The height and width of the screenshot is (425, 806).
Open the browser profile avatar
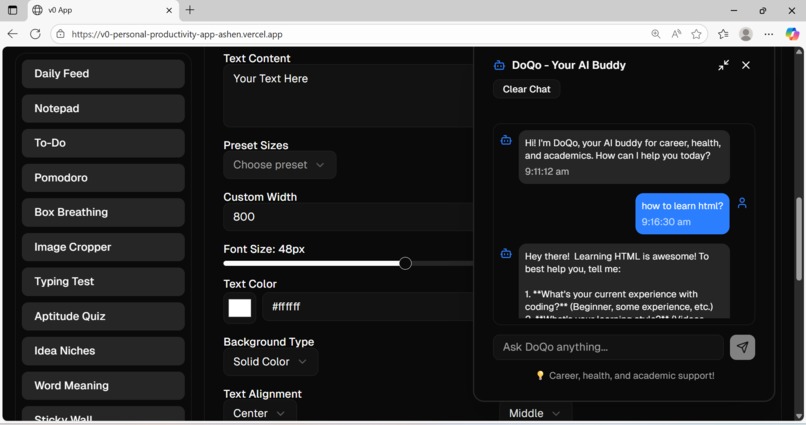746,34
